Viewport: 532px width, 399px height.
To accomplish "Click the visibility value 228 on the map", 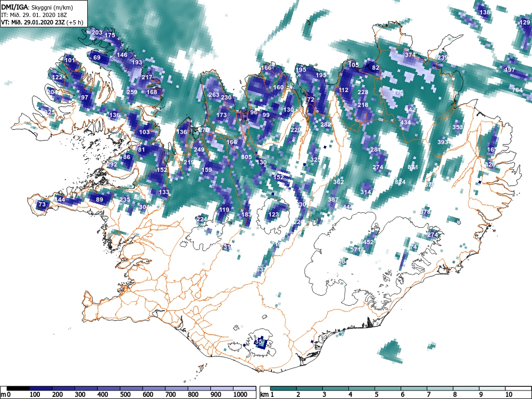I will (x=363, y=92).
